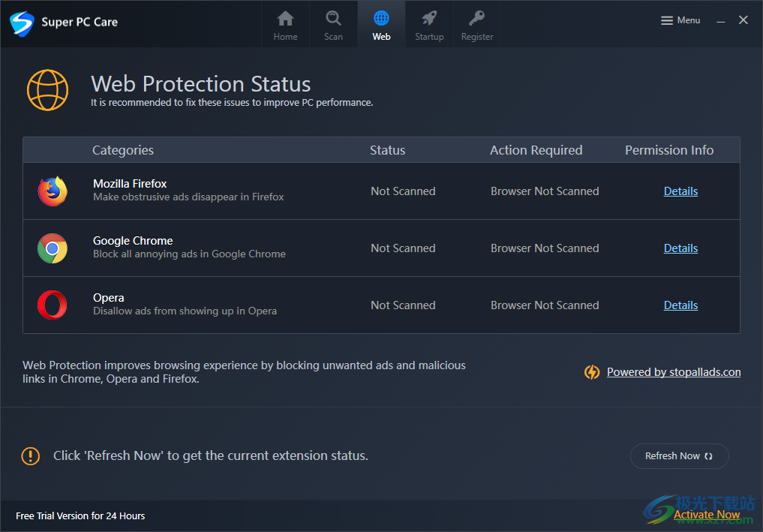Click the Status column header

pyautogui.click(x=387, y=150)
